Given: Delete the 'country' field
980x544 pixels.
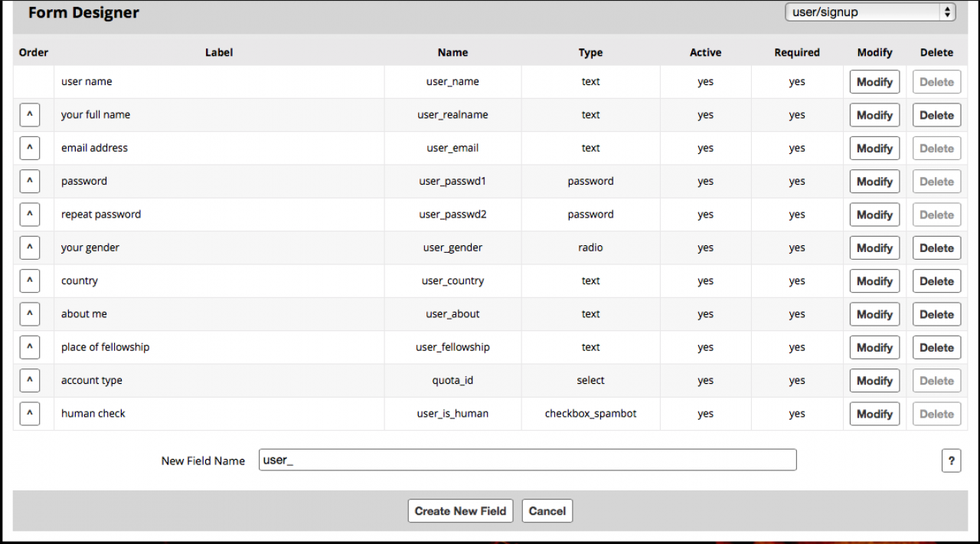Looking at the screenshot, I should (936, 281).
